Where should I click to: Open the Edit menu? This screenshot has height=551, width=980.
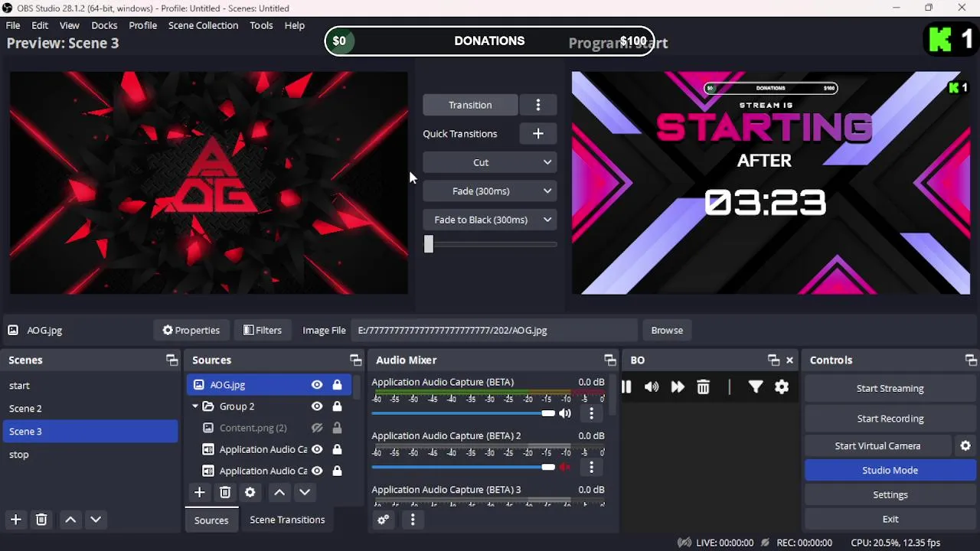[40, 25]
